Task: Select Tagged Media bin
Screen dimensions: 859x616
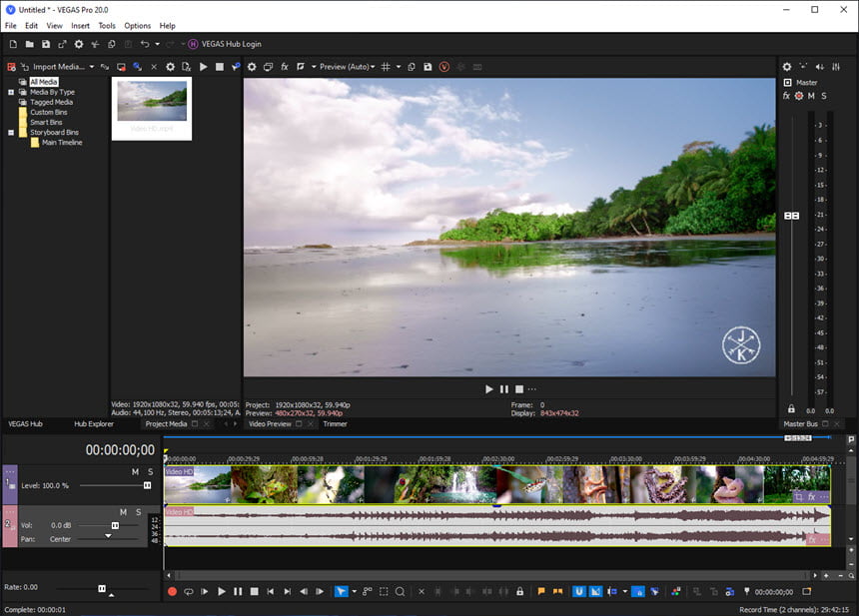Action: (51, 102)
